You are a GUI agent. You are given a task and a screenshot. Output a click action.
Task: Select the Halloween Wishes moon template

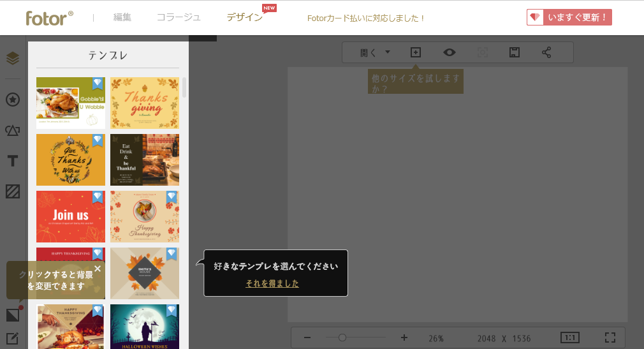[145, 327]
